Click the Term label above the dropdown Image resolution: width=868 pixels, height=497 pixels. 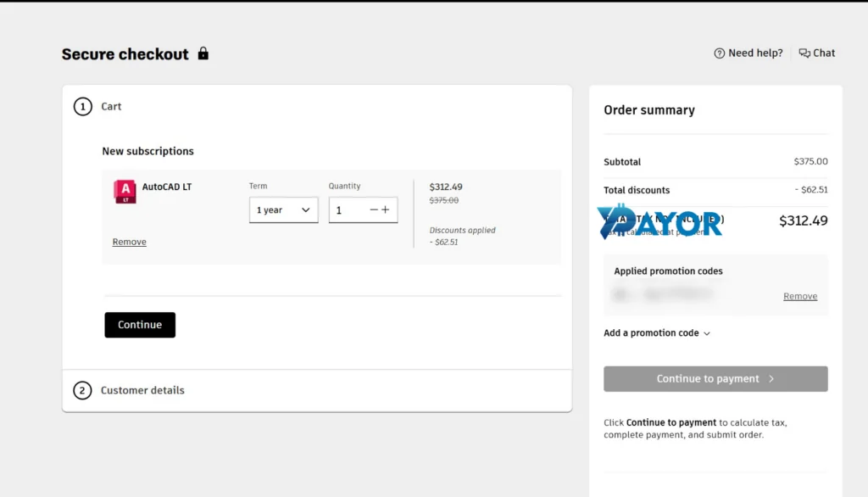[258, 186]
